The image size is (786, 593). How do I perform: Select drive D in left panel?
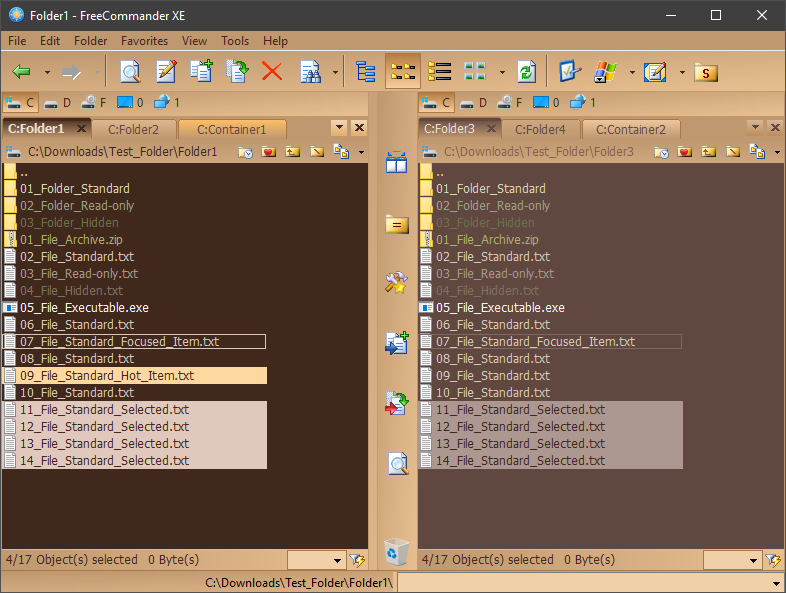coord(57,103)
